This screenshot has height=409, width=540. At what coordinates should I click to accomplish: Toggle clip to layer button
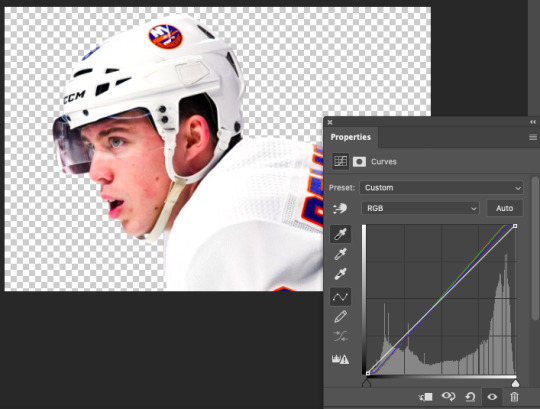coord(426,397)
